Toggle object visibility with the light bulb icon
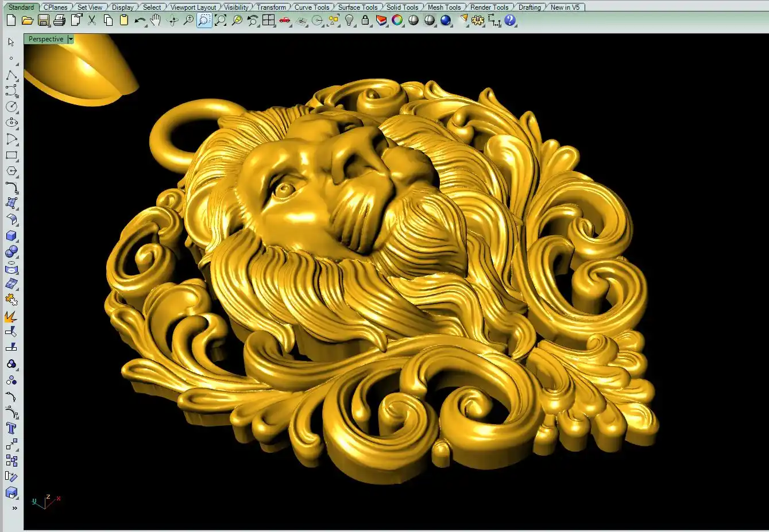This screenshot has height=532, width=769. coord(349,21)
